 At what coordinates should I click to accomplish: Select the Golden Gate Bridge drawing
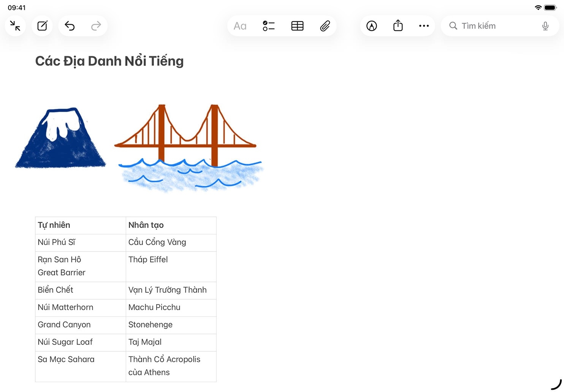coord(188,146)
